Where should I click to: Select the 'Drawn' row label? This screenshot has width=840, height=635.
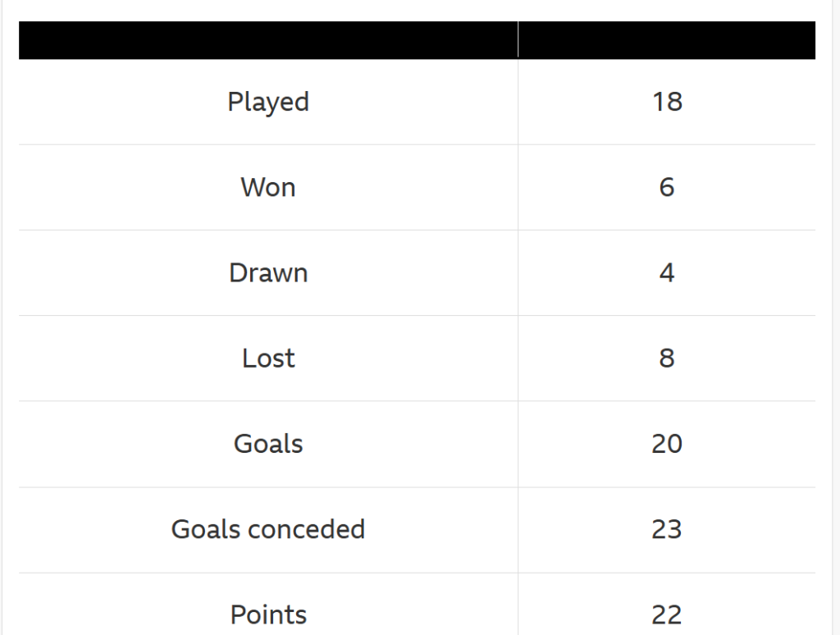click(268, 272)
